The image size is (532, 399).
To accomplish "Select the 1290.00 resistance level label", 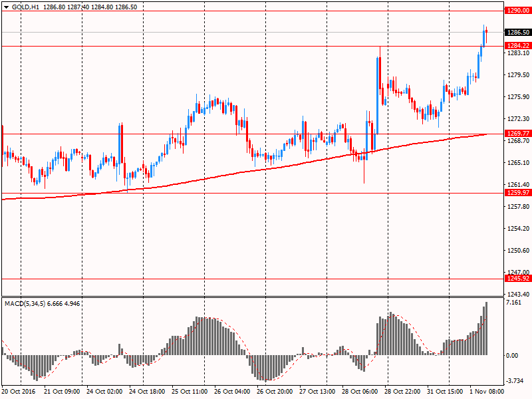I will coord(518,11).
